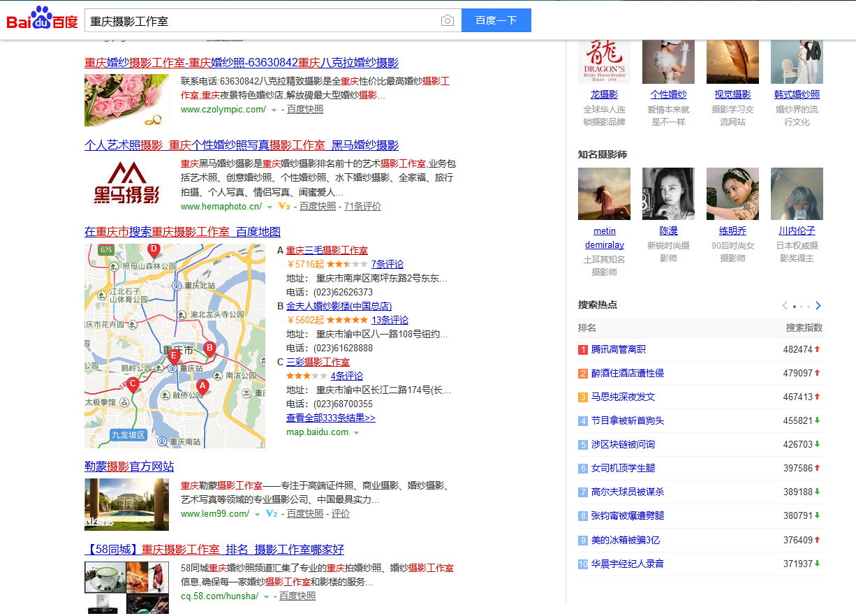This screenshot has width=856, height=616.
Task: Expand the dropdown arrow after map.baidu.com
Action: click(356, 432)
